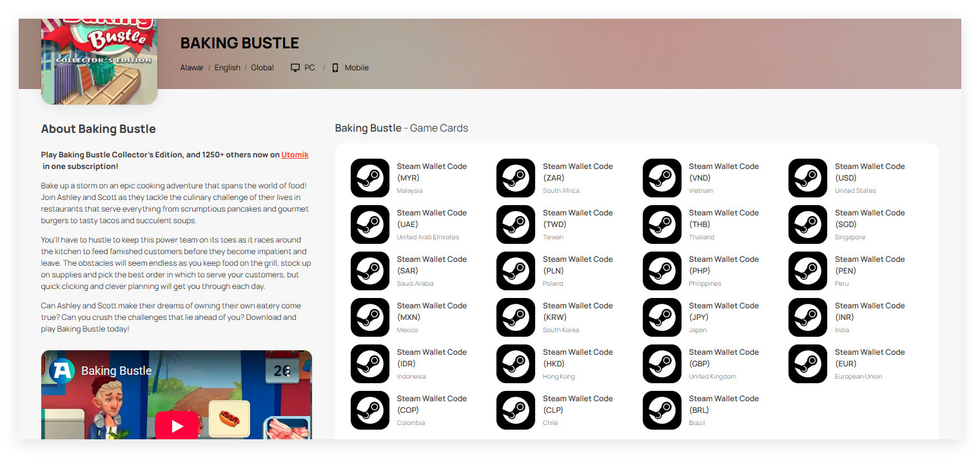The height and width of the screenshot is (458, 980).
Task: Click the Steam icon for European Union (EUR)
Action: coord(808,364)
